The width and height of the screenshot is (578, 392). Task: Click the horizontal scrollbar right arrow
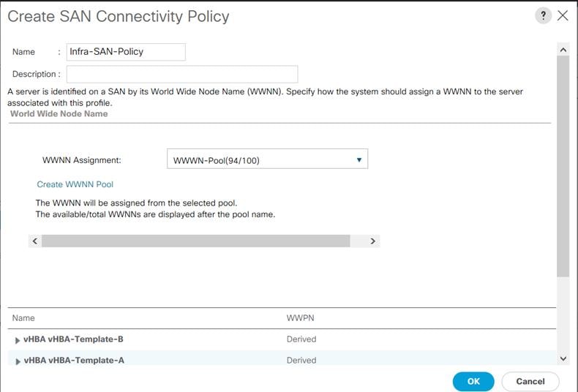click(x=372, y=241)
